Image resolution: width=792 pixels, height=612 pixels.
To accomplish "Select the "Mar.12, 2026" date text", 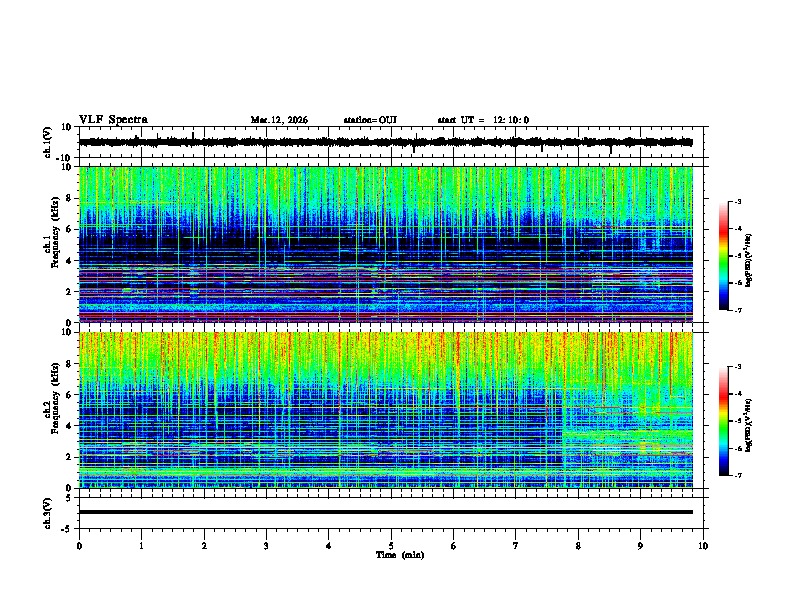I will pyautogui.click(x=279, y=120).
